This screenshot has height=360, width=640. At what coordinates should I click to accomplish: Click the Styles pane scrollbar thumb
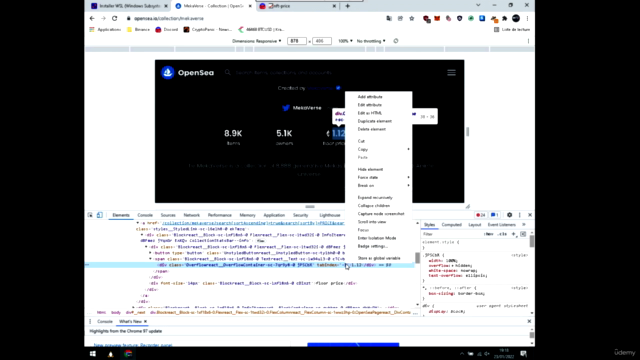click(531, 241)
